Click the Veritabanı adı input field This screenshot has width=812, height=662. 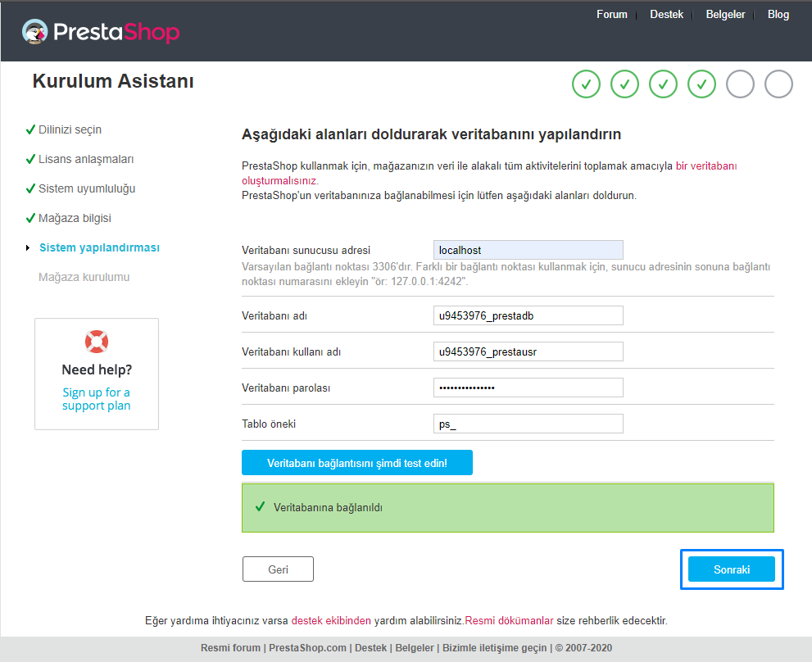(x=528, y=315)
